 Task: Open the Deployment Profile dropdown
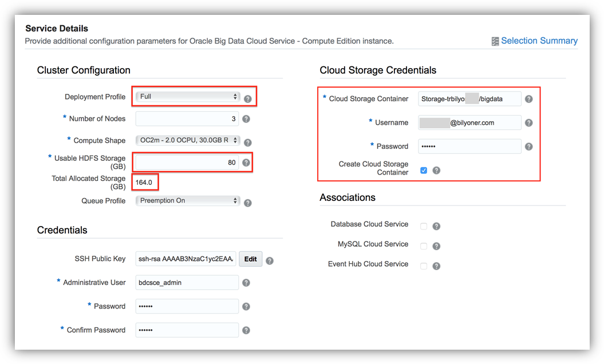point(188,97)
